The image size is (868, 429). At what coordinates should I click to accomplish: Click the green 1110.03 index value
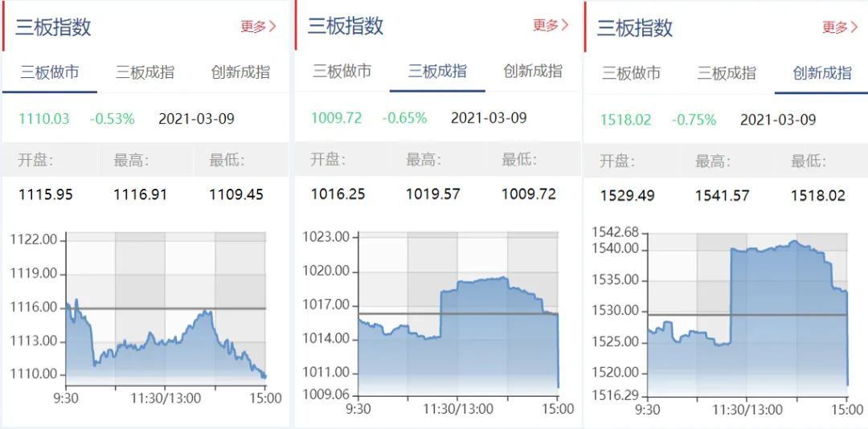[44, 119]
